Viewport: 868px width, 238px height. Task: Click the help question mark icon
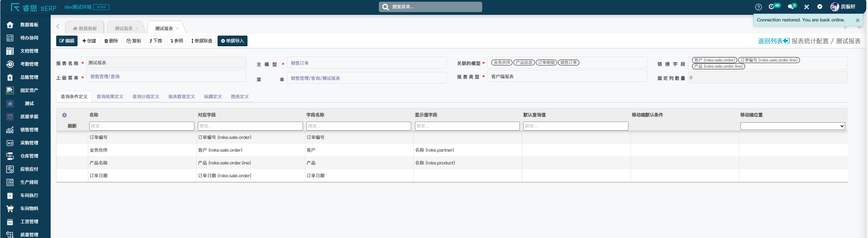pyautogui.click(x=758, y=7)
